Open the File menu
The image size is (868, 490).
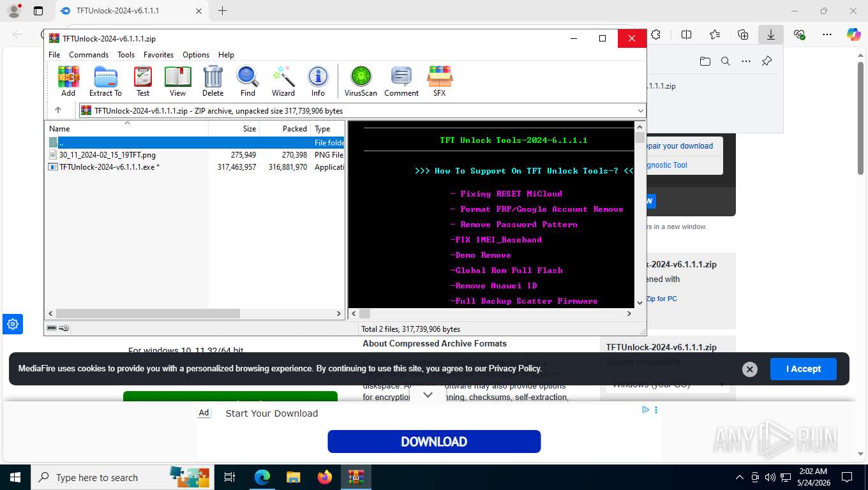54,55
